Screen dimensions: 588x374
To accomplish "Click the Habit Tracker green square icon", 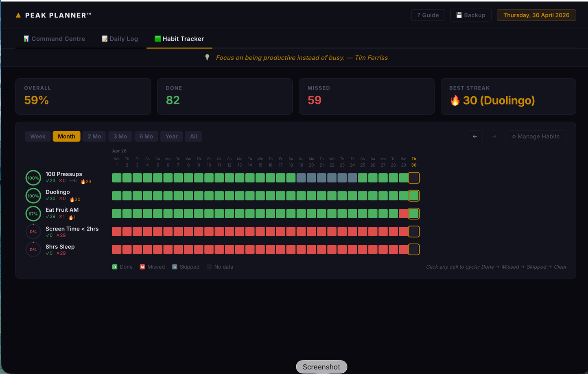I will click(157, 39).
